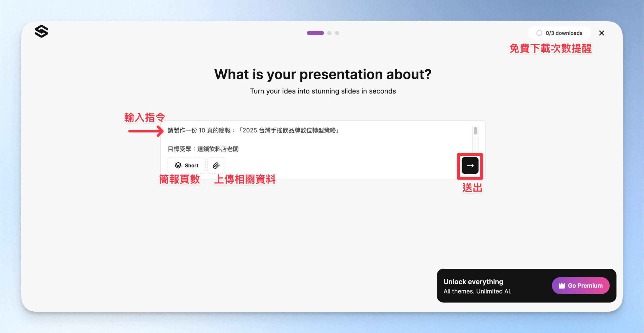Click the paperclip attach file icon
Viewport: 644px width, 333px height.
pyautogui.click(x=216, y=165)
